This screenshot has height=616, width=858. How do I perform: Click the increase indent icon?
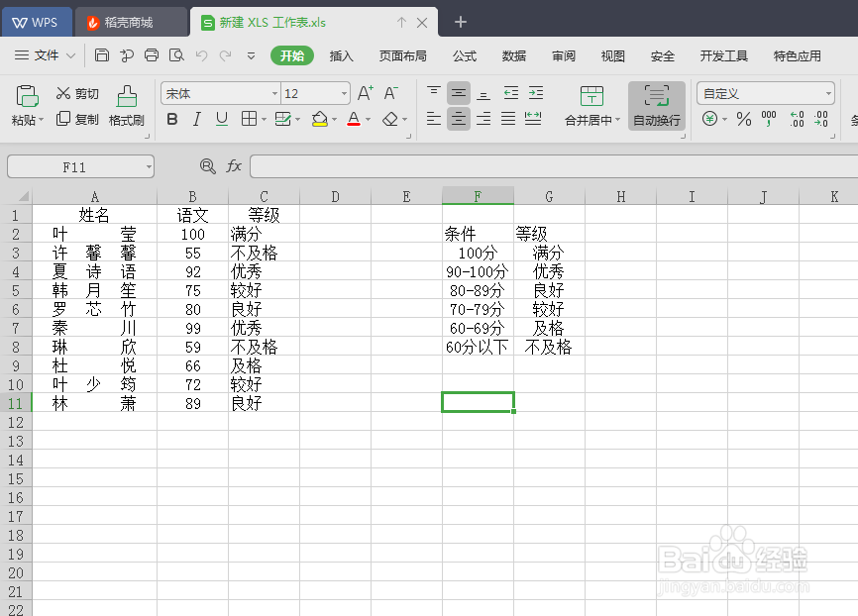click(x=536, y=93)
